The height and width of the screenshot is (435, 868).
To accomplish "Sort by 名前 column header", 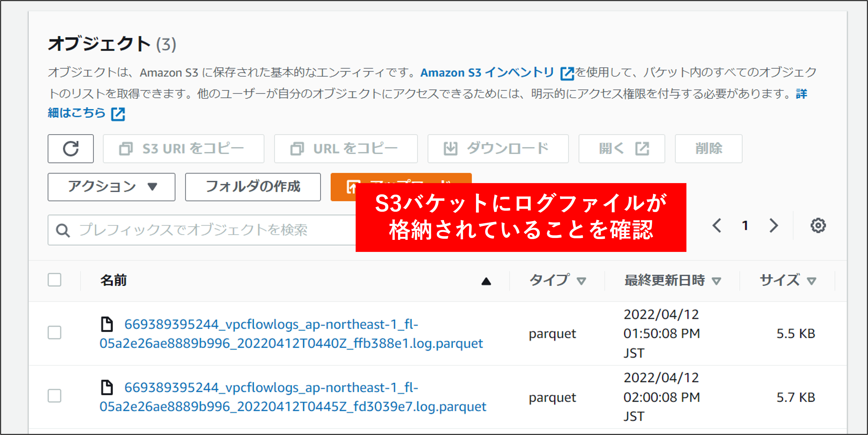I will coord(114,280).
